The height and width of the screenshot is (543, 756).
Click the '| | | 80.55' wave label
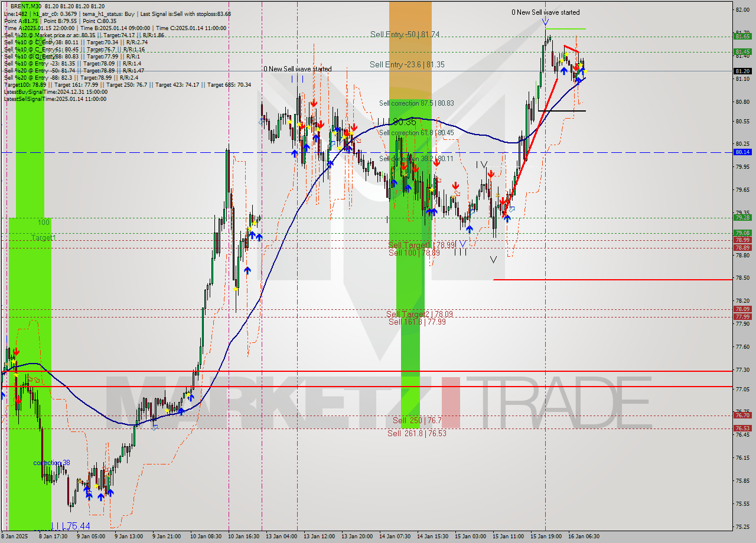tap(396, 122)
